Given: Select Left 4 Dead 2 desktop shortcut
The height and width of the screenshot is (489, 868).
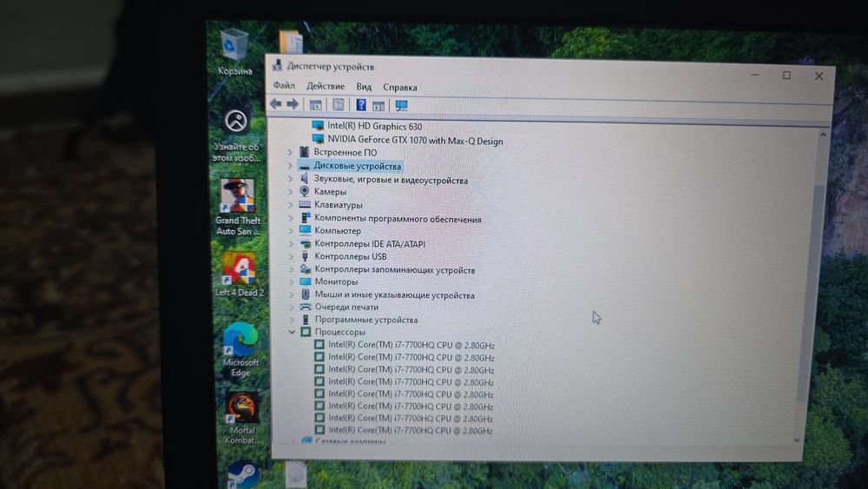Looking at the screenshot, I should pos(240,274).
